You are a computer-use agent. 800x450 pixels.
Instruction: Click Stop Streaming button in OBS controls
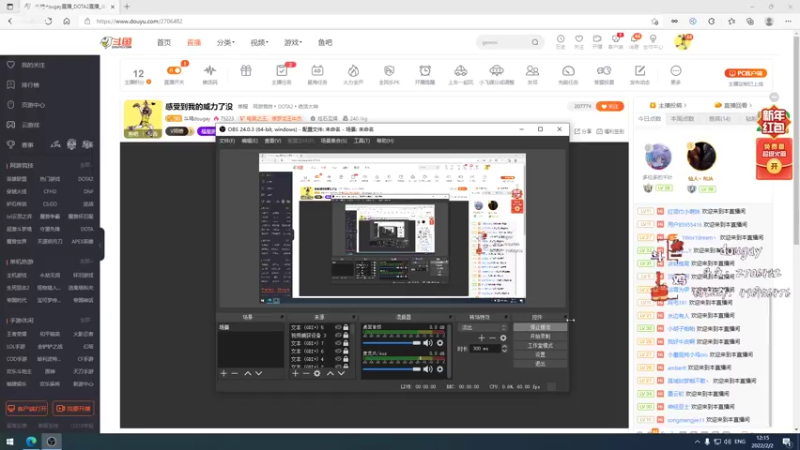[x=540, y=327]
